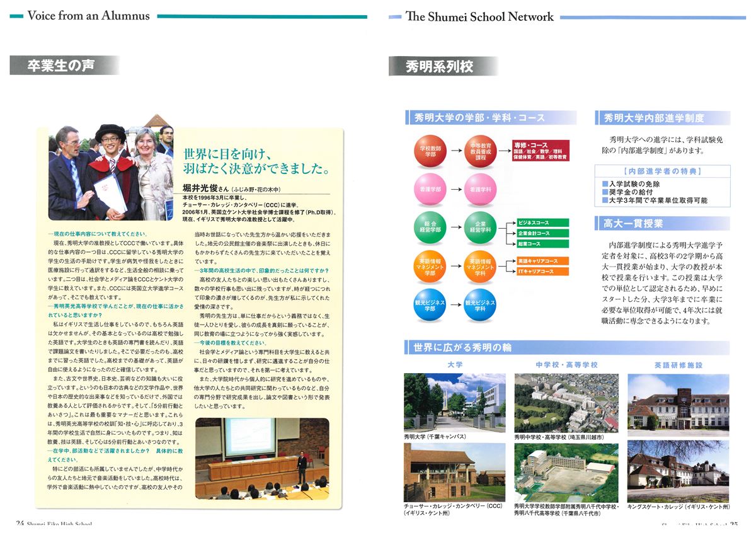Screen dimensions: 756x535
Task: Select the green 起業コース label
Action: 542,244
